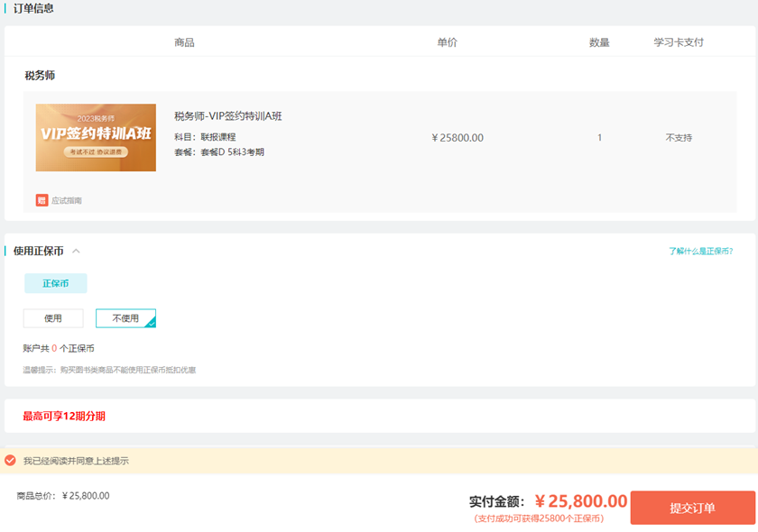The image size is (758, 532).
Task: Click the 账户共 0 个正保币 balance text
Action: click(x=59, y=348)
